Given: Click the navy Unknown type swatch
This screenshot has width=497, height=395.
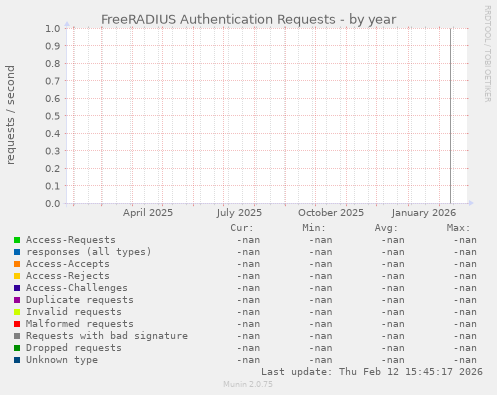Looking at the screenshot, I should [x=17, y=360].
